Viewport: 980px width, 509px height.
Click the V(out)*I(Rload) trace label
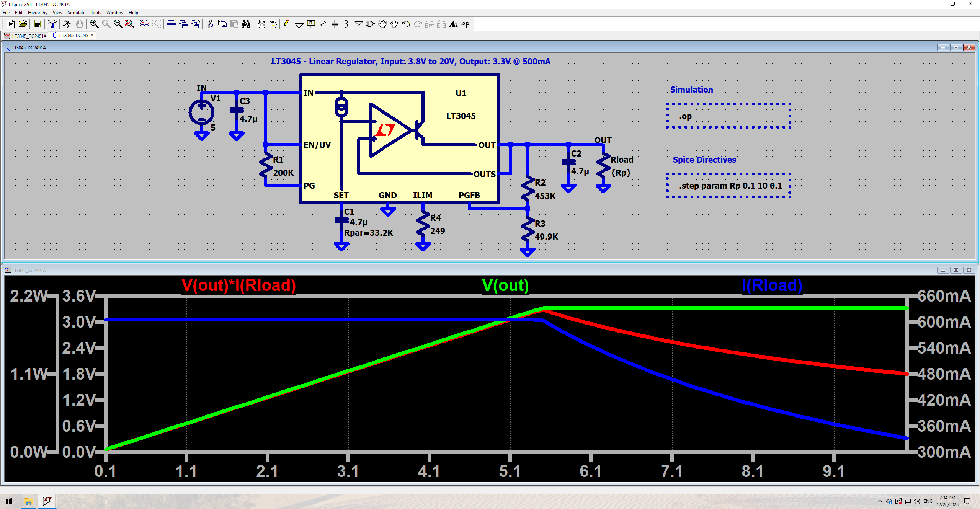tap(238, 285)
